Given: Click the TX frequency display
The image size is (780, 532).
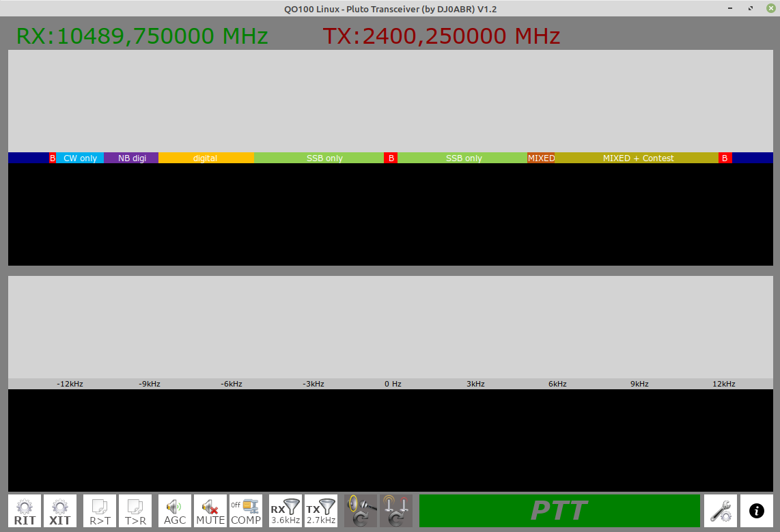Looking at the screenshot, I should (441, 36).
